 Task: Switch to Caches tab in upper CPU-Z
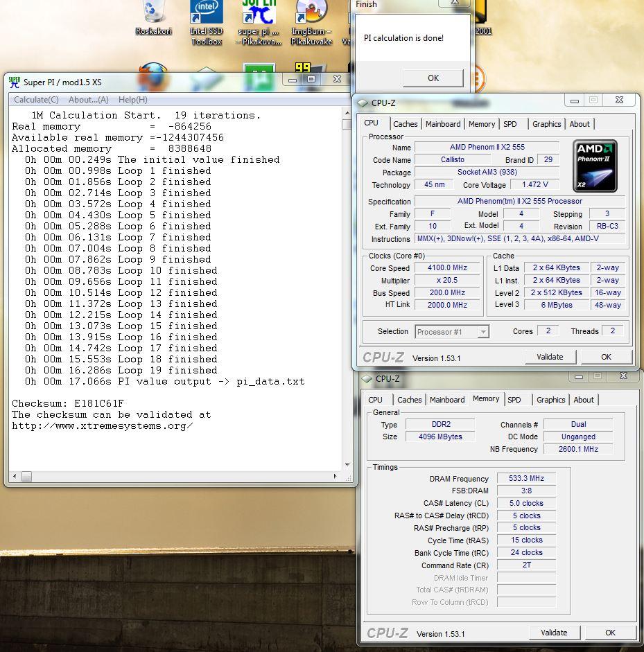pos(406,124)
